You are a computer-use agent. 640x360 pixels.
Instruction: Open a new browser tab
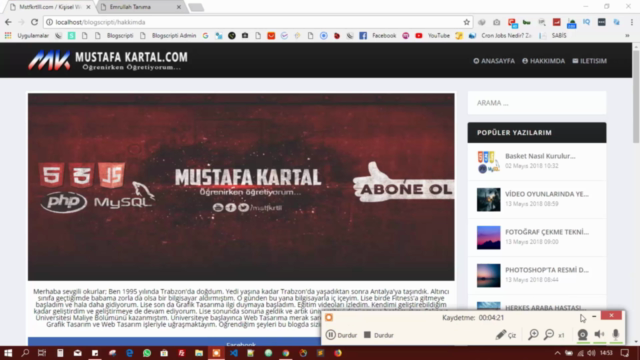(196, 7)
